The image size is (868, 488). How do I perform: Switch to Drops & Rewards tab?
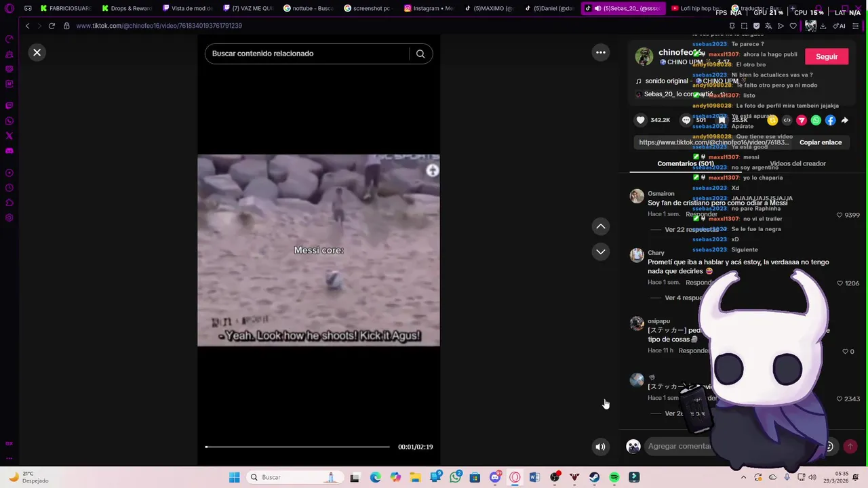[127, 8]
